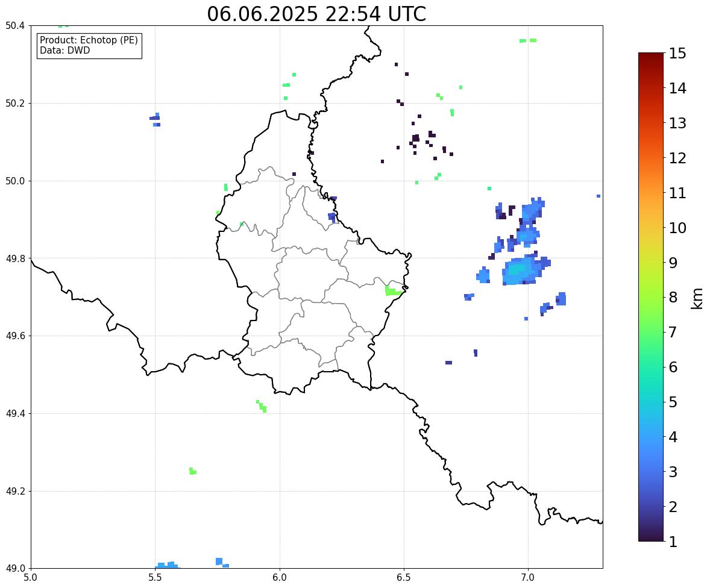The width and height of the screenshot is (710, 588).
Task: Click the latitude tick label 50.2
Action: coord(15,104)
